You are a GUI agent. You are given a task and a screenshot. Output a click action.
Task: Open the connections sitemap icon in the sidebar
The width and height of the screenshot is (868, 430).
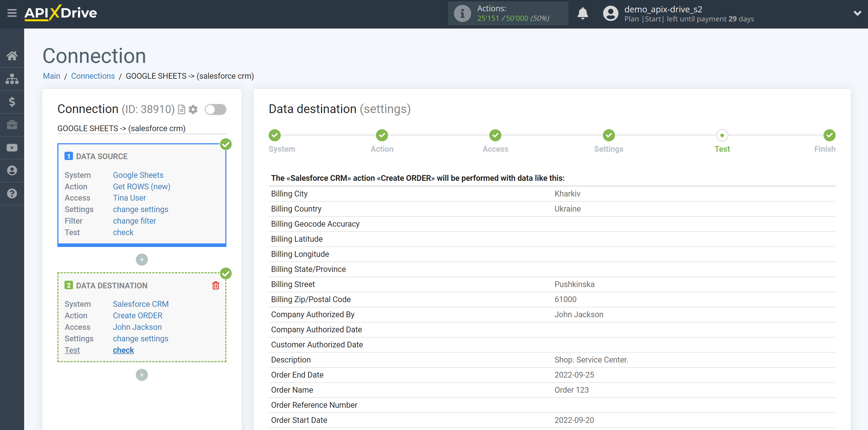coord(12,79)
